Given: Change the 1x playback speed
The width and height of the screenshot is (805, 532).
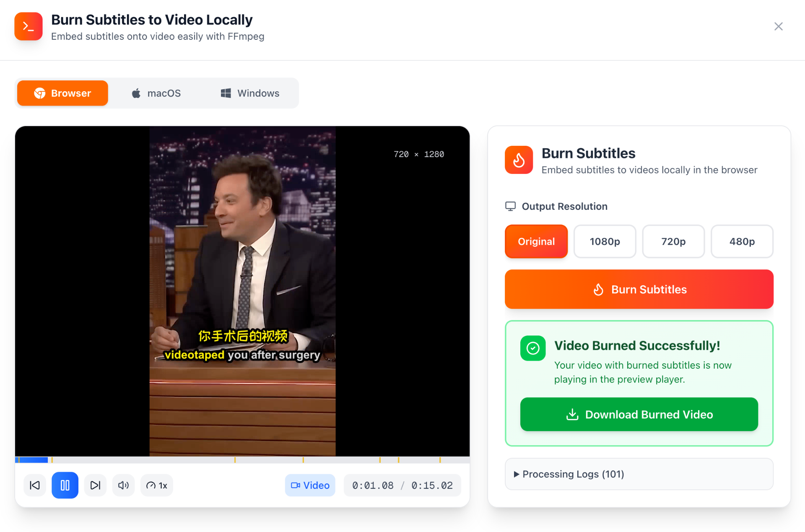Looking at the screenshot, I should coord(157,485).
